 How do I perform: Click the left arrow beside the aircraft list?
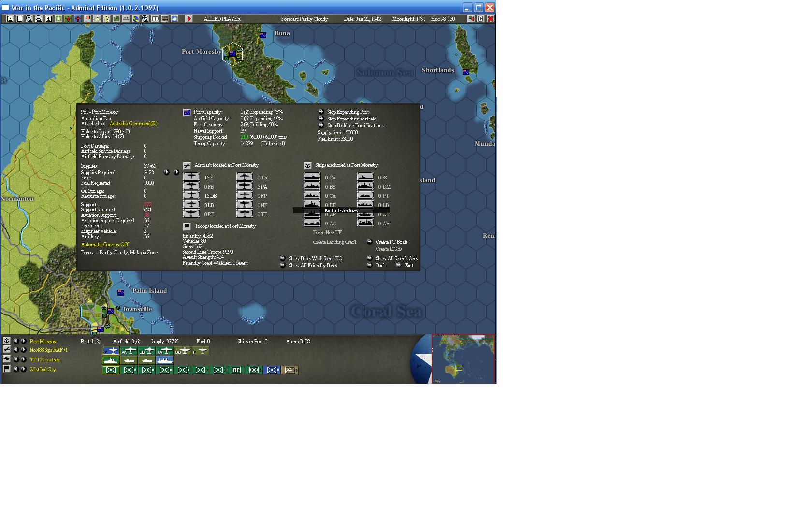167,172
